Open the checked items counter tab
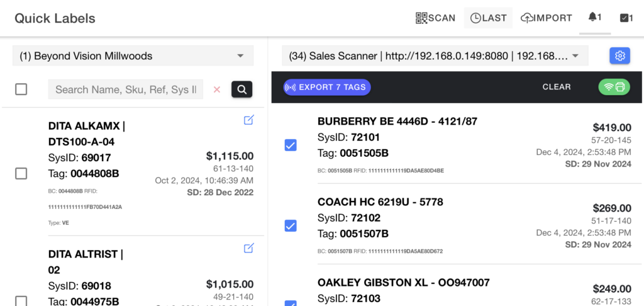This screenshot has width=644, height=306. click(626, 18)
